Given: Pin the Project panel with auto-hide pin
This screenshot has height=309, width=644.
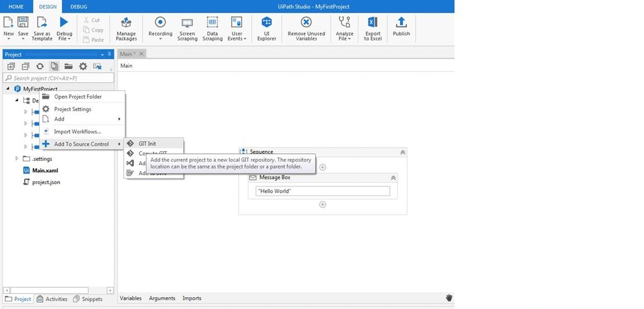Looking at the screenshot, I should [109, 54].
